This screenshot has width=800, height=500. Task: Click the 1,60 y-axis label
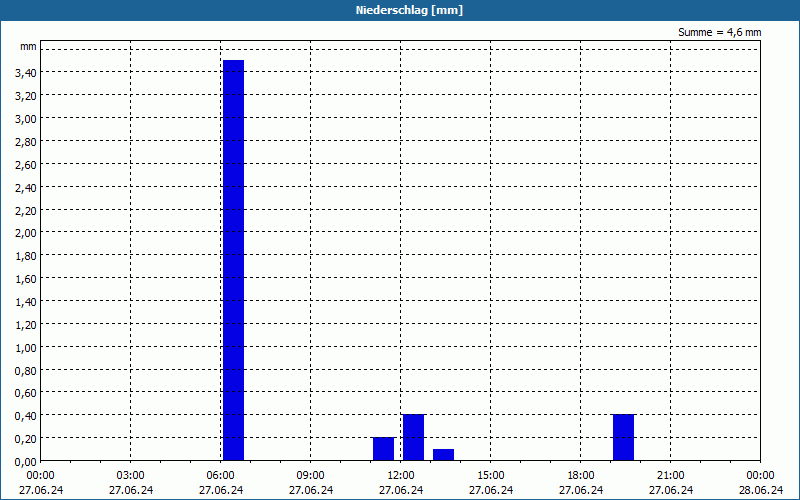pyautogui.click(x=26, y=279)
